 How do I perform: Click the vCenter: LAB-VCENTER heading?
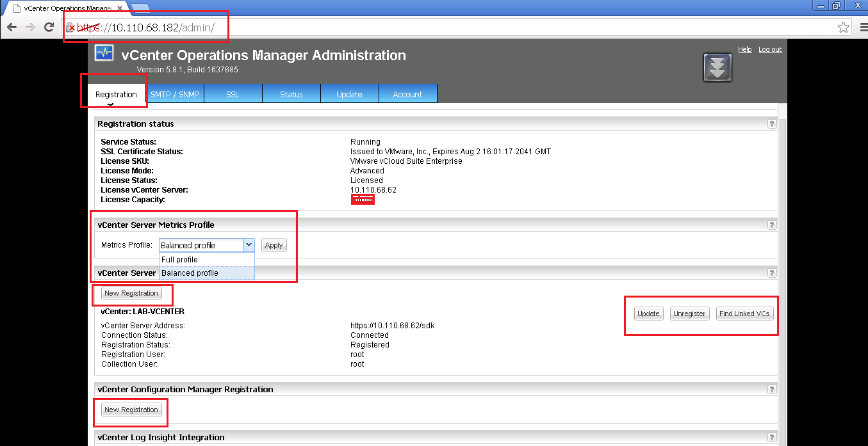click(x=143, y=312)
